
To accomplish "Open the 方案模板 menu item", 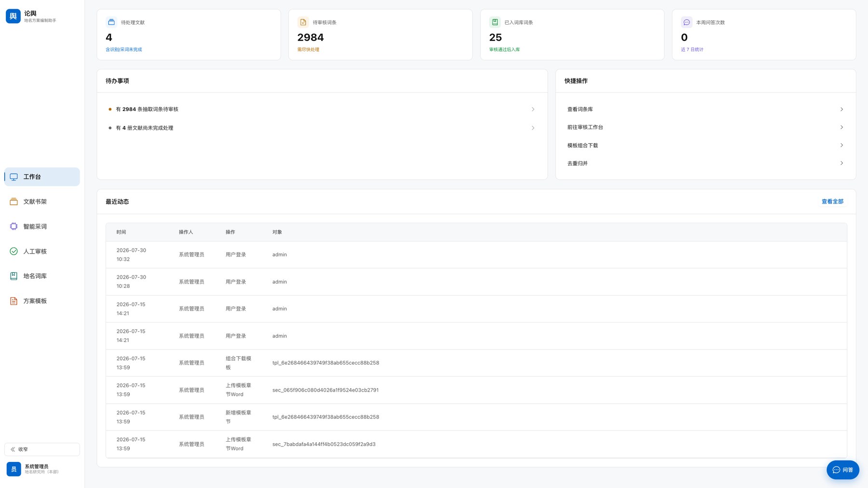I will pyautogui.click(x=42, y=301).
